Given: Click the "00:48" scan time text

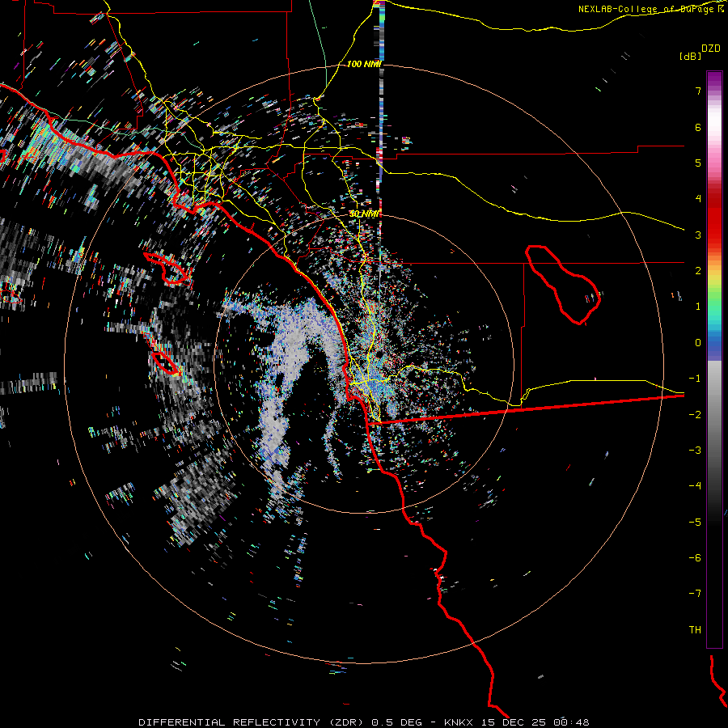Looking at the screenshot, I should [x=570, y=722].
